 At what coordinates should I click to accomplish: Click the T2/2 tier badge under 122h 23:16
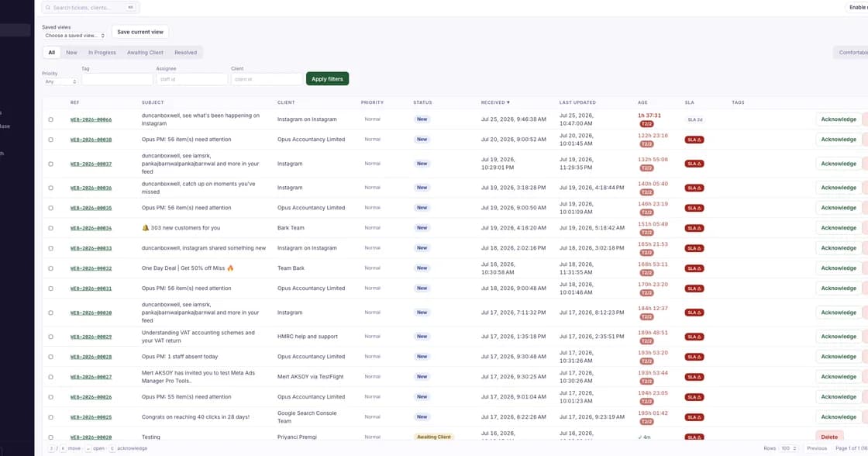coord(646,144)
